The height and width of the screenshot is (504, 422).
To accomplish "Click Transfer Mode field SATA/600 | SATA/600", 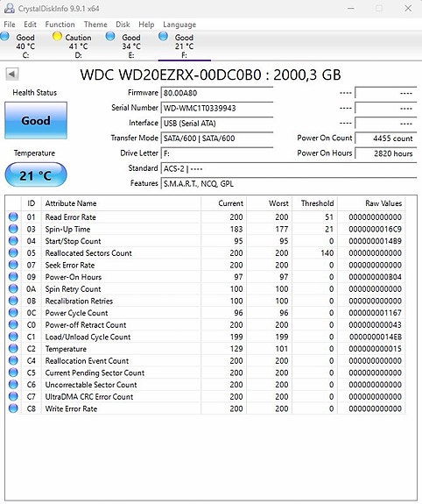I will (217, 138).
